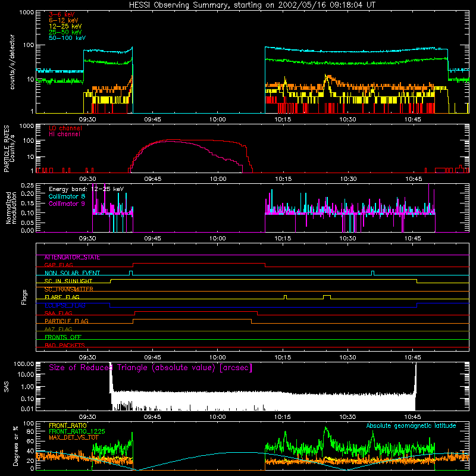
Task: Click the Size of Reduced Triangle title
Action: [151, 368]
